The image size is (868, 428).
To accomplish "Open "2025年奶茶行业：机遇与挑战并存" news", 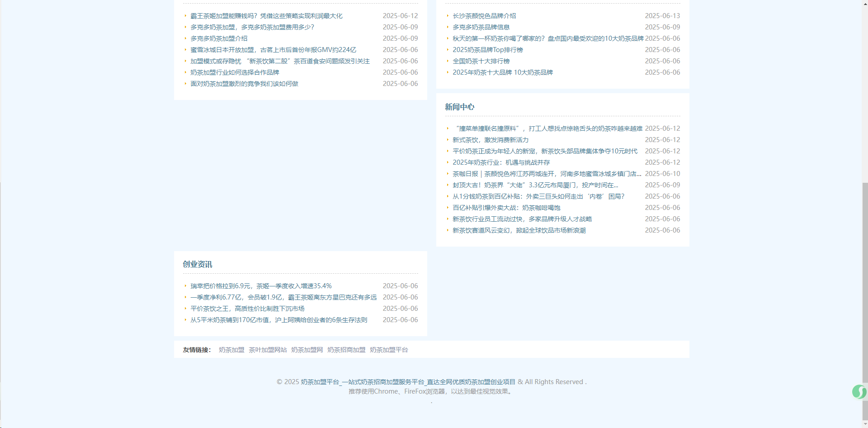I will click(501, 162).
